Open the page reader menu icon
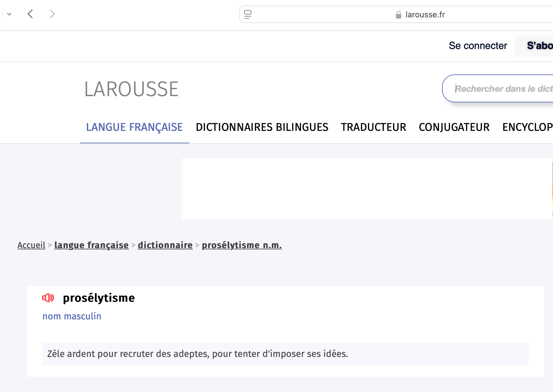 pyautogui.click(x=248, y=14)
